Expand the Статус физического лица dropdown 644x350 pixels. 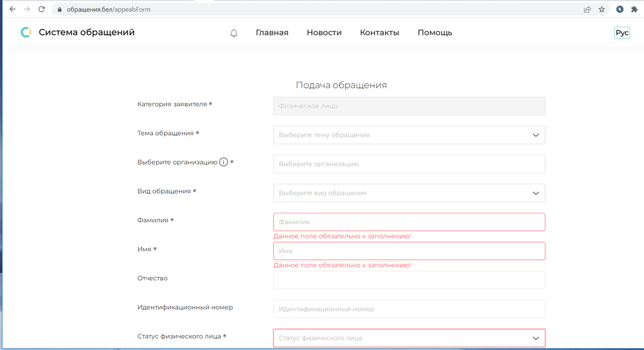(x=409, y=338)
